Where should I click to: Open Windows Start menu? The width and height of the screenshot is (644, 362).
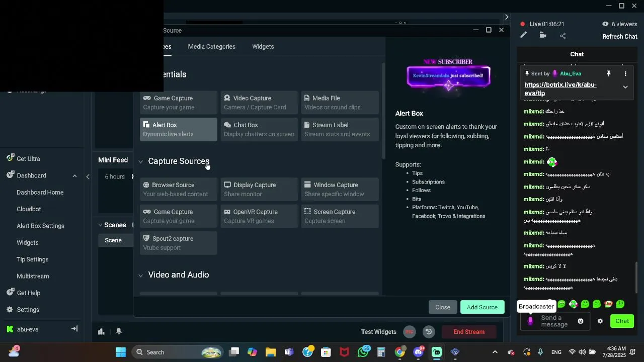point(121,352)
